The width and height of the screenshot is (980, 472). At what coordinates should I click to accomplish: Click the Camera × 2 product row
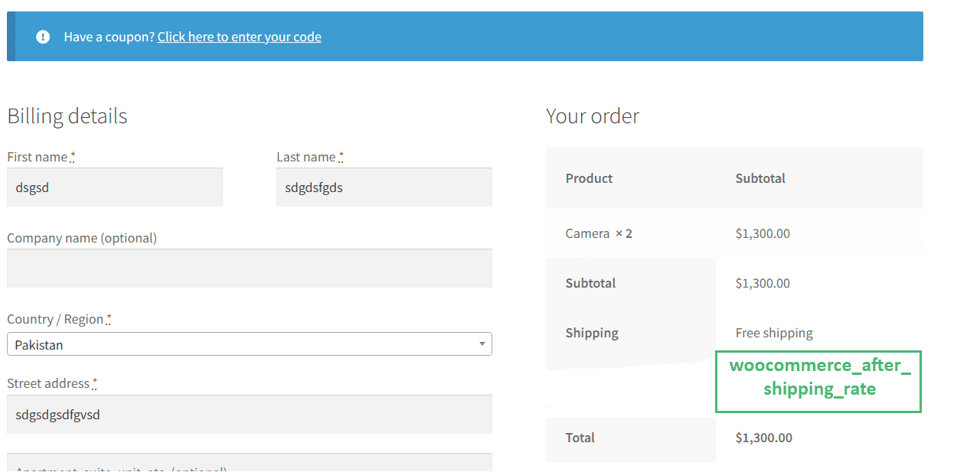(599, 233)
